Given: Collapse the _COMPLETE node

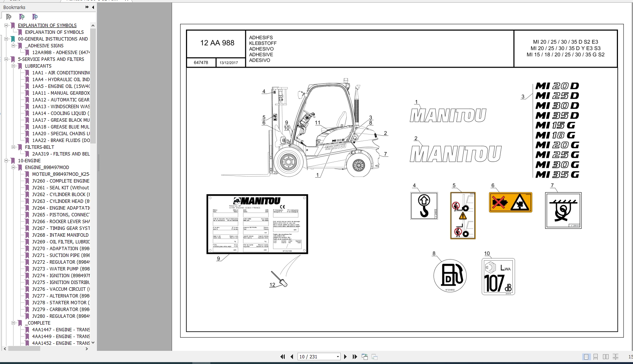Looking at the screenshot, I should point(13,323).
